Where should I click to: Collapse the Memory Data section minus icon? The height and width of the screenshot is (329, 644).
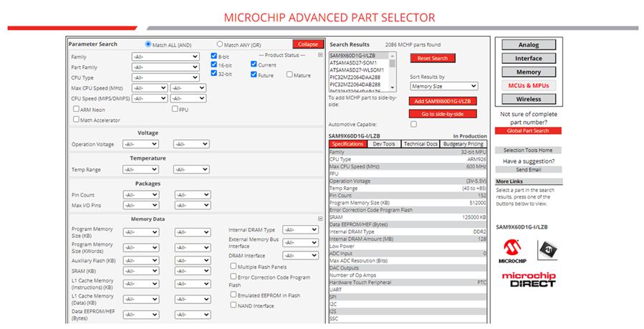click(320, 219)
